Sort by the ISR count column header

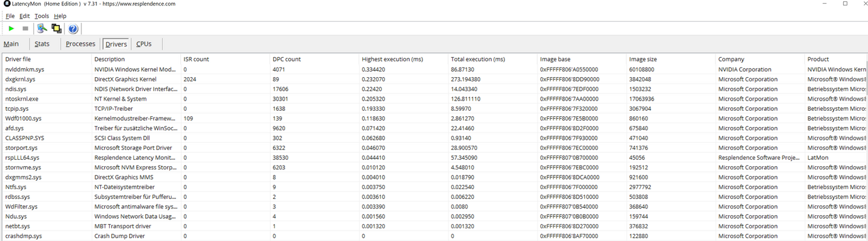pos(225,59)
